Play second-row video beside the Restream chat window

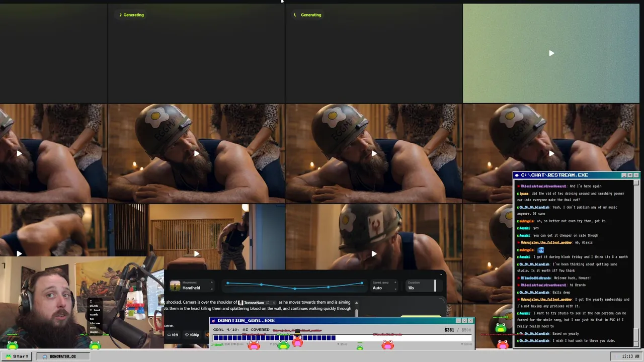pyautogui.click(x=551, y=154)
